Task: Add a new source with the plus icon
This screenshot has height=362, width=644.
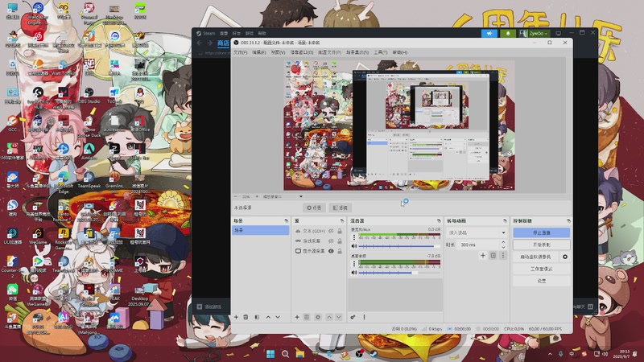Action: click(x=297, y=317)
